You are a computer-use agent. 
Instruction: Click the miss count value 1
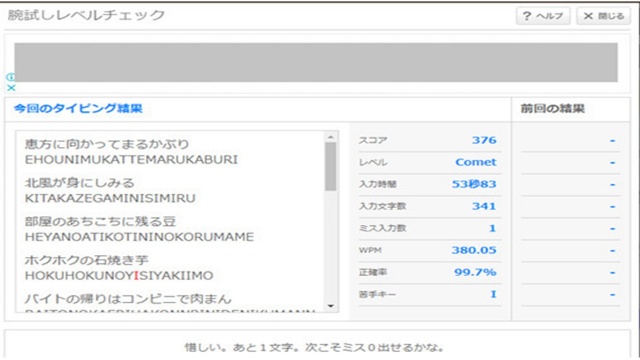(492, 228)
